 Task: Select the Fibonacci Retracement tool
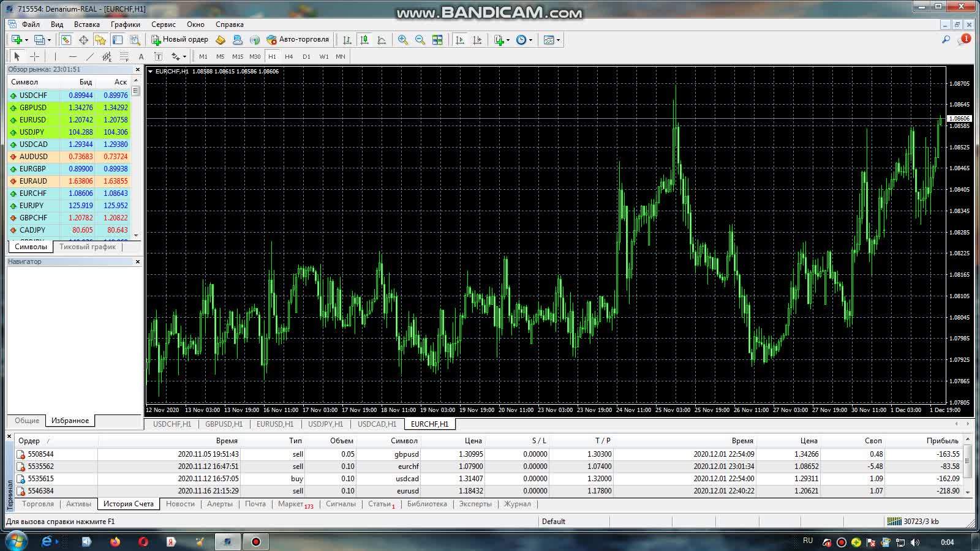[x=124, y=56]
